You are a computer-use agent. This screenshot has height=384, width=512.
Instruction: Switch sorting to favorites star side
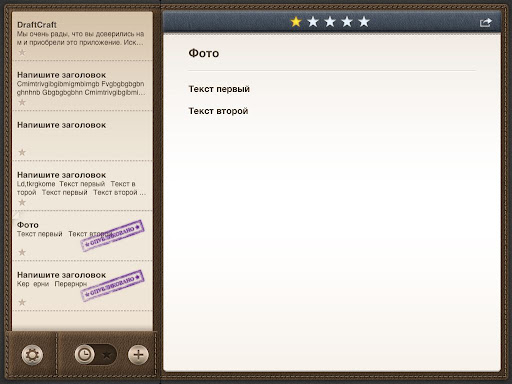click(107, 355)
